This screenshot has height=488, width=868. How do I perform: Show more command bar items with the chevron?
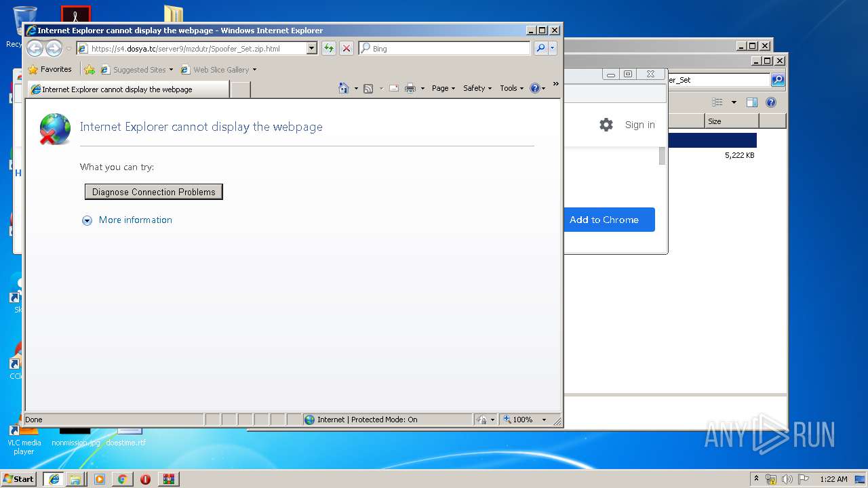pyautogui.click(x=555, y=84)
